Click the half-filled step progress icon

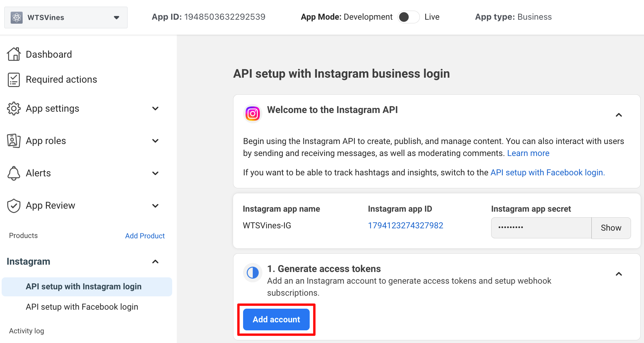tap(253, 273)
